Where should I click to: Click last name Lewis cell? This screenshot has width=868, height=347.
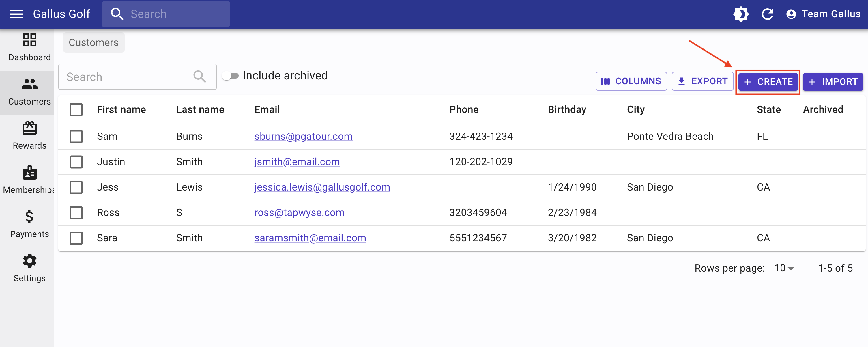point(189,187)
